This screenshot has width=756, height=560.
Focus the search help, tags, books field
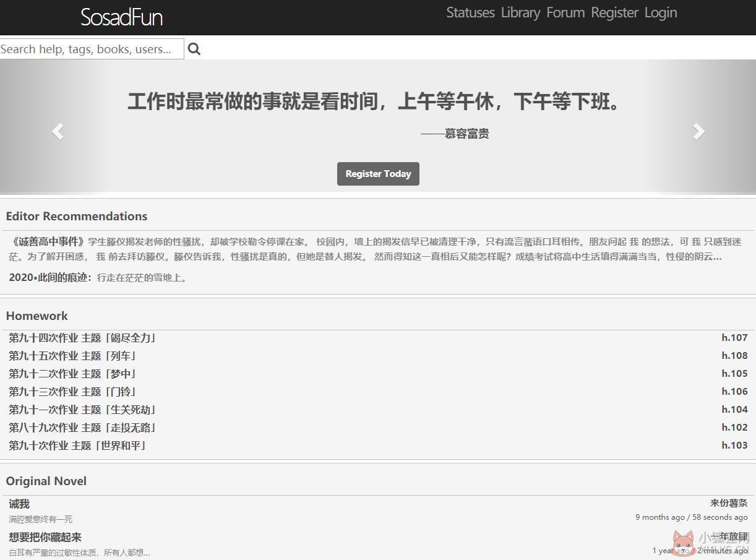pyautogui.click(x=92, y=49)
